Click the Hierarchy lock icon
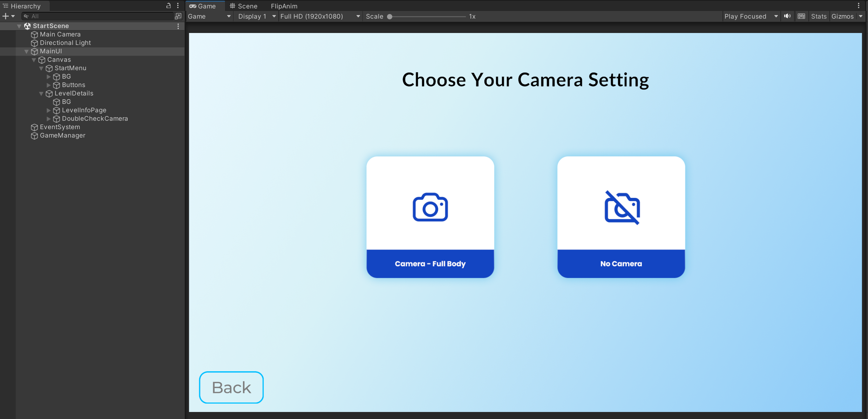868x419 pixels. click(169, 6)
